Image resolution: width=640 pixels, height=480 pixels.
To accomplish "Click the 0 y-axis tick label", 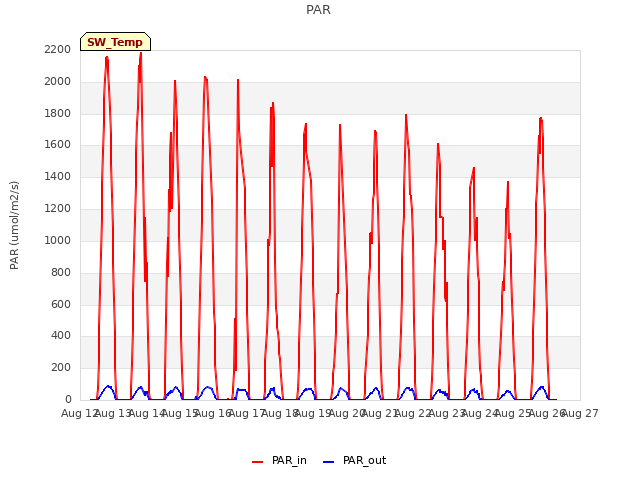I will (68, 399).
